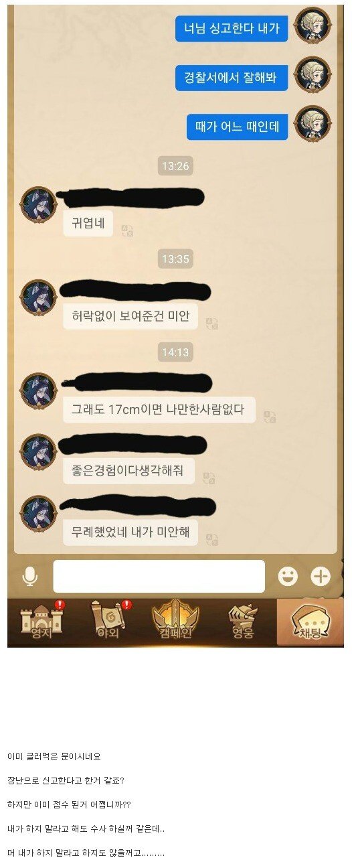Select the 채팅 chat tab

tap(310, 622)
